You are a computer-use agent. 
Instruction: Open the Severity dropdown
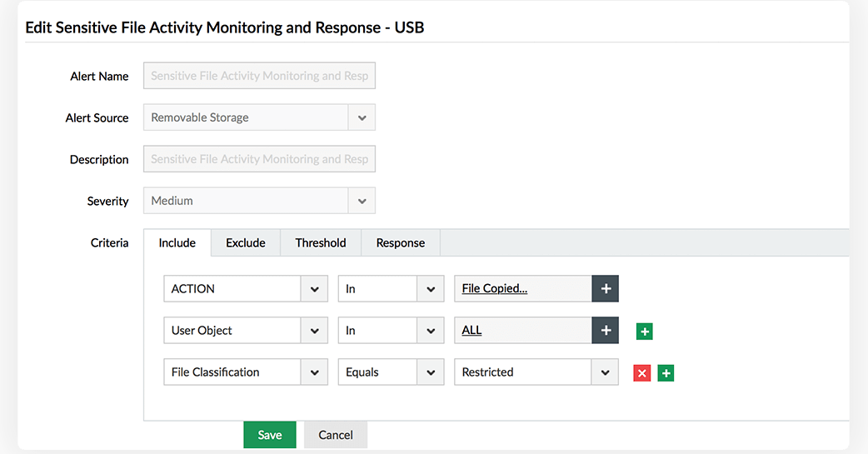point(362,201)
